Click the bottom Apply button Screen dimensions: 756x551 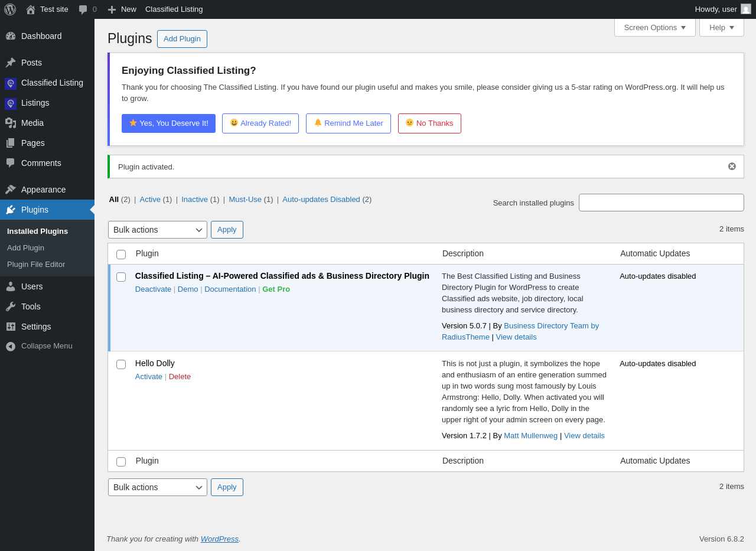click(x=227, y=487)
